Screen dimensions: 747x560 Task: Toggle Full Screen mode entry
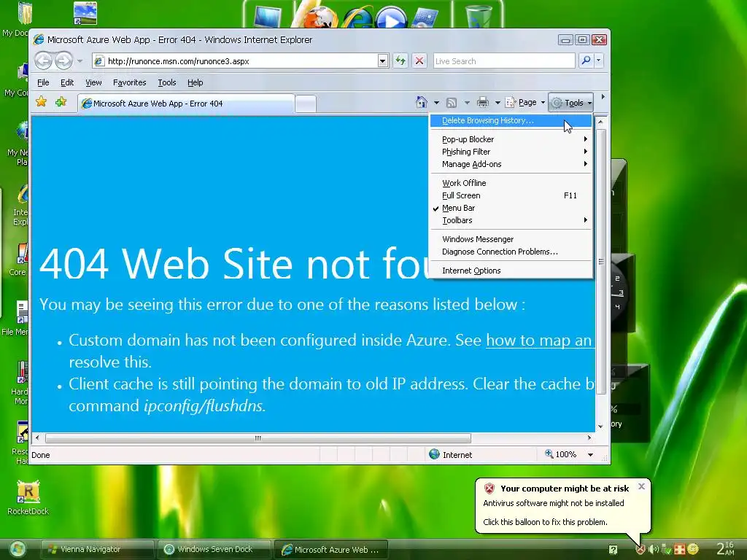click(511, 195)
